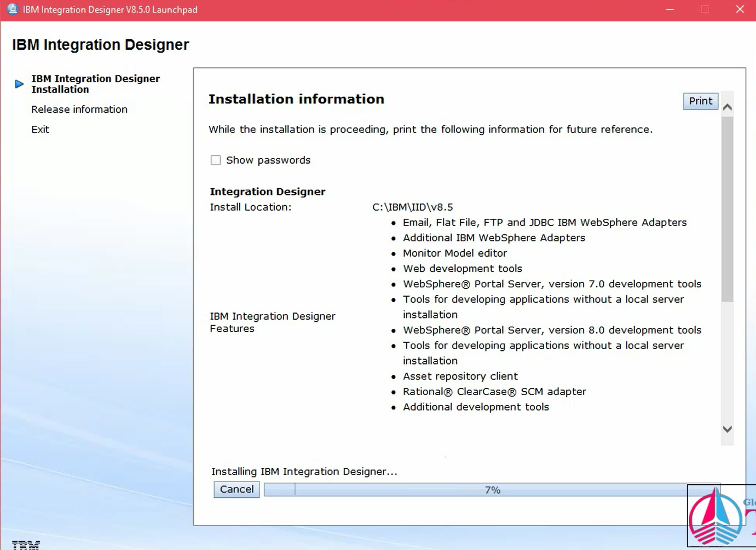756x550 pixels.
Task: Select IBM Integration Designer Installation in the sidebar
Action: [x=95, y=84]
